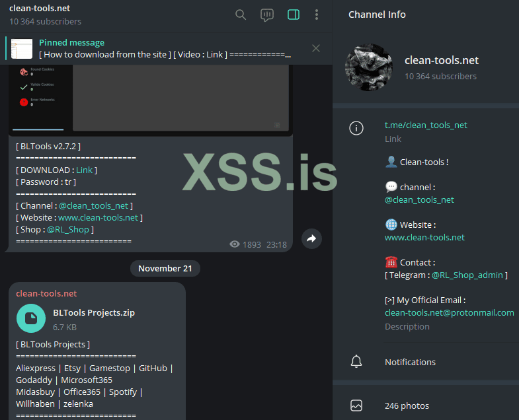Click the [ BLTools v2.7.2 ] text
Viewport: 519px width, 420px height.
click(48, 146)
